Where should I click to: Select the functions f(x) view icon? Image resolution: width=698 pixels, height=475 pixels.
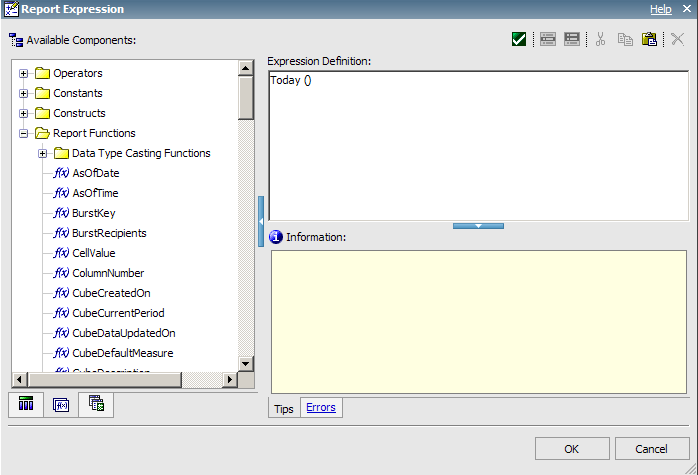pos(61,404)
